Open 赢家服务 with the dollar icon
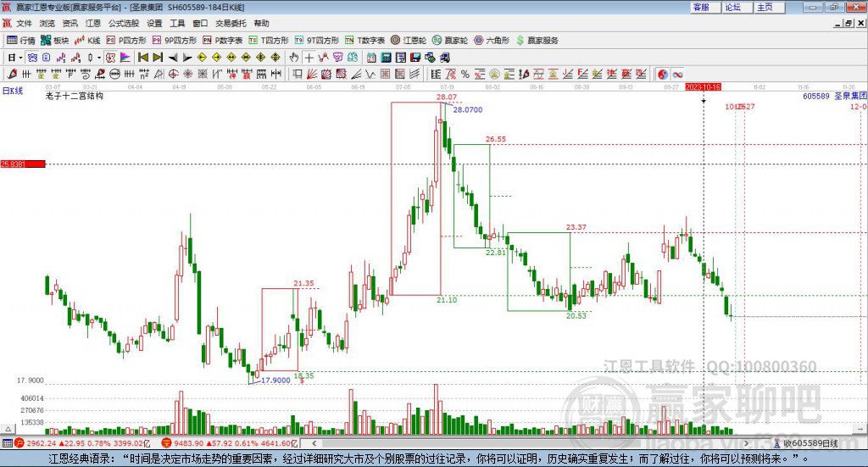The height and width of the screenshot is (467, 868). (537, 41)
